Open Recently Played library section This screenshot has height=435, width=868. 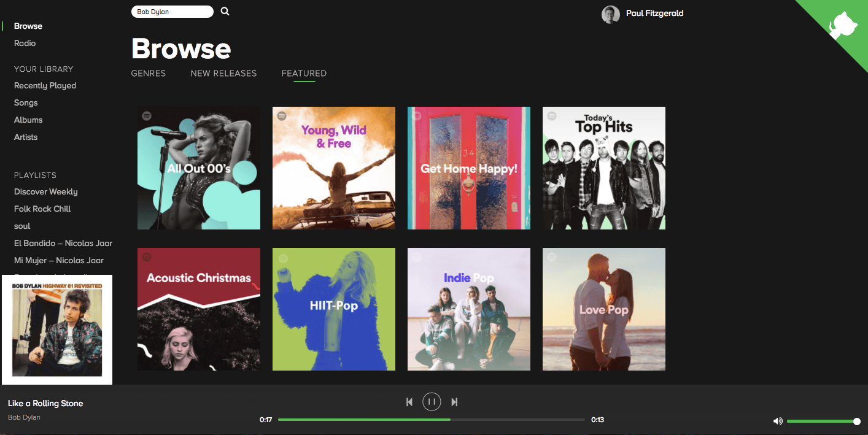click(x=45, y=85)
